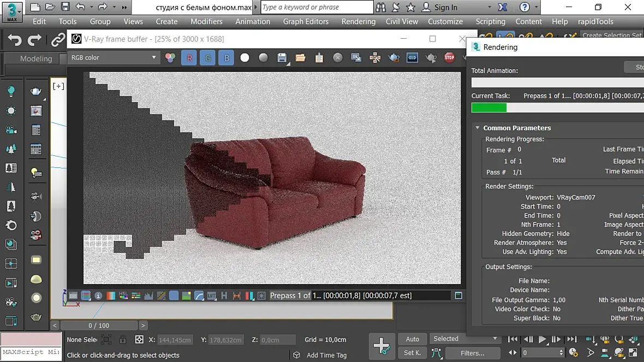Screen dimensions: 644x362
Task: Click the Link tool chain icon
Action: tap(58, 40)
